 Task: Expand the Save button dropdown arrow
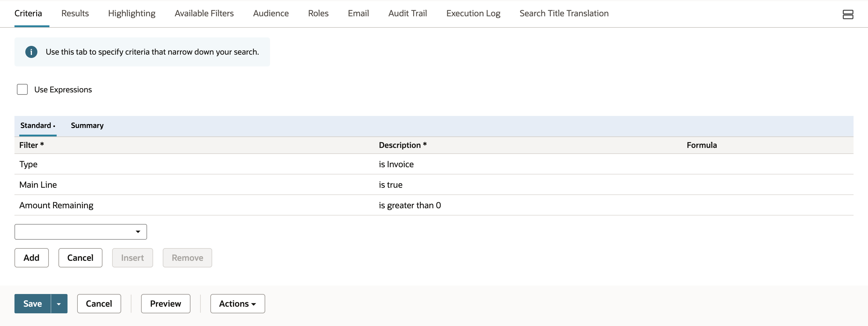coord(59,303)
